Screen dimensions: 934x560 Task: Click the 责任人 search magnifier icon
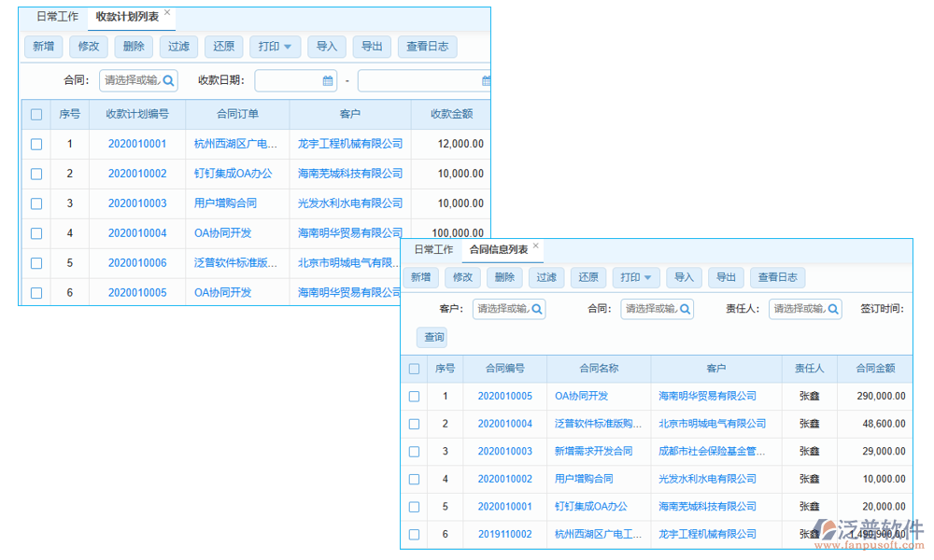pos(834,308)
